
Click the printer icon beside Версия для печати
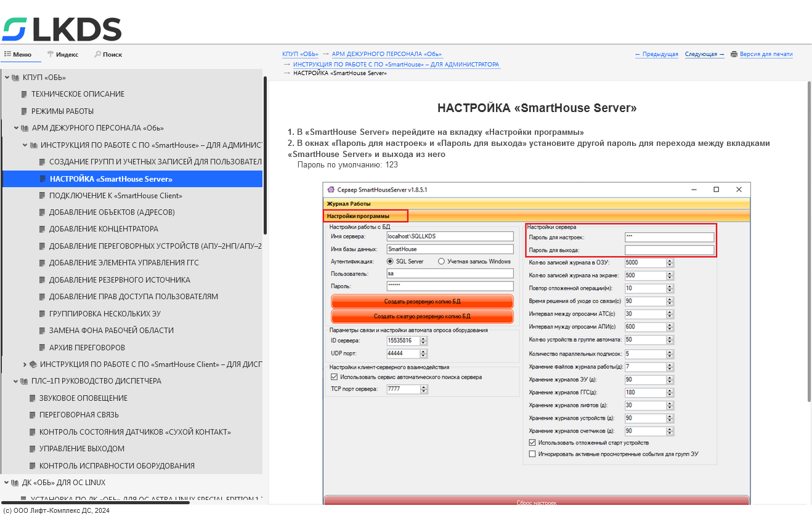(x=734, y=54)
